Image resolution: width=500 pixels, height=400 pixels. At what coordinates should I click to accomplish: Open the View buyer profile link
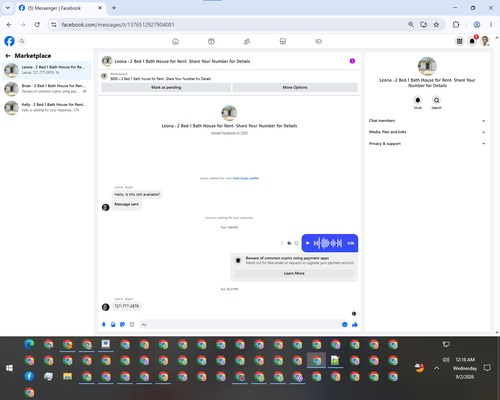pos(246,178)
